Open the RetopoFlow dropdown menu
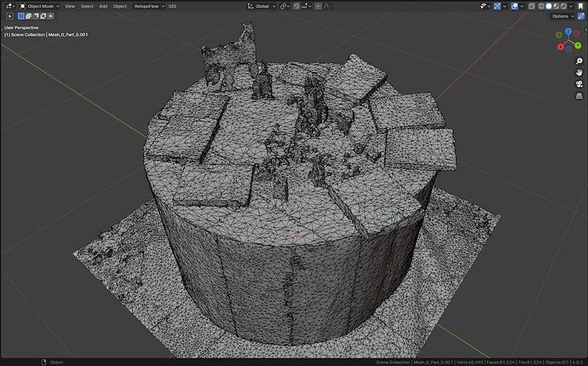588x366 pixels. point(149,6)
